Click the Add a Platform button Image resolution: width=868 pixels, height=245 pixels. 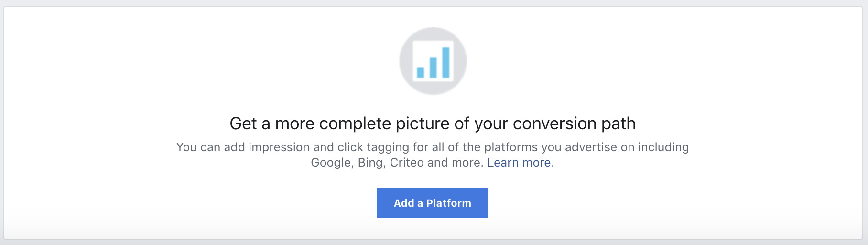click(433, 203)
